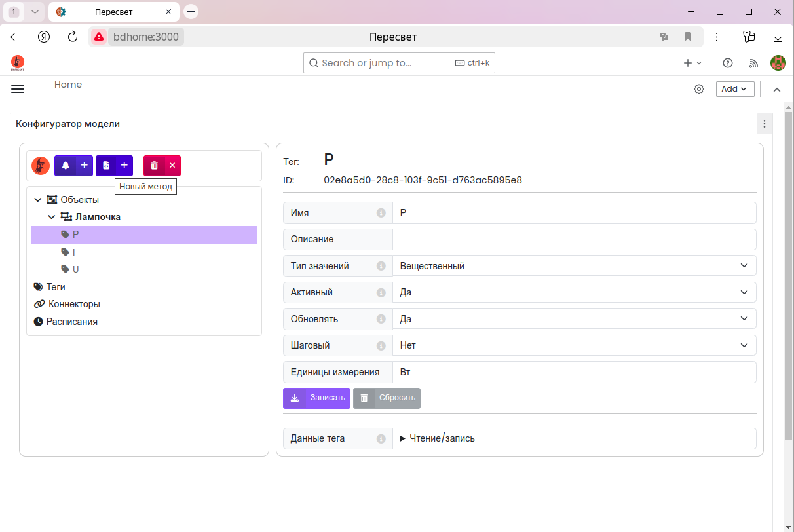Open the browser hamburger menu in title bar

click(691, 12)
